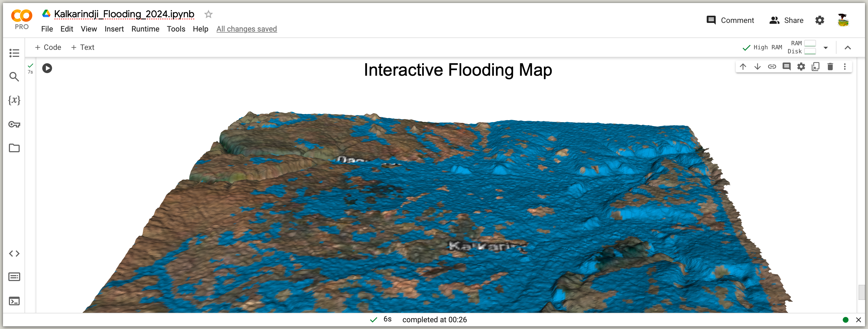
Task: Click All changes saved link
Action: click(x=246, y=29)
